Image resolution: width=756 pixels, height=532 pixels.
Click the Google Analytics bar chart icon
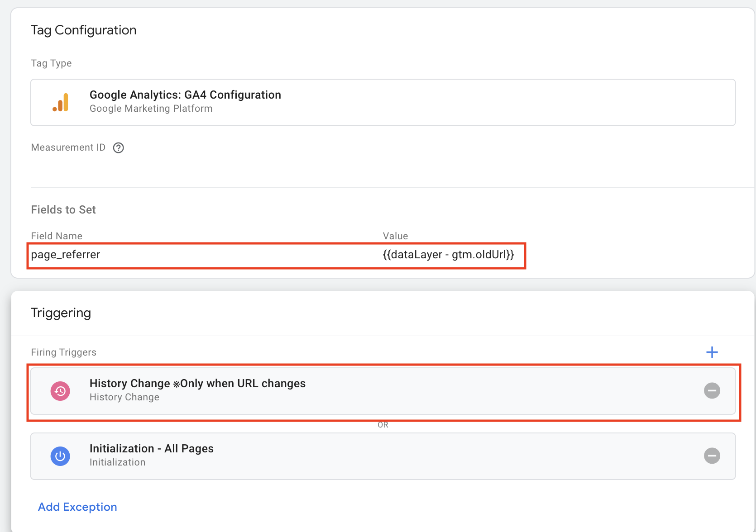coord(61,103)
